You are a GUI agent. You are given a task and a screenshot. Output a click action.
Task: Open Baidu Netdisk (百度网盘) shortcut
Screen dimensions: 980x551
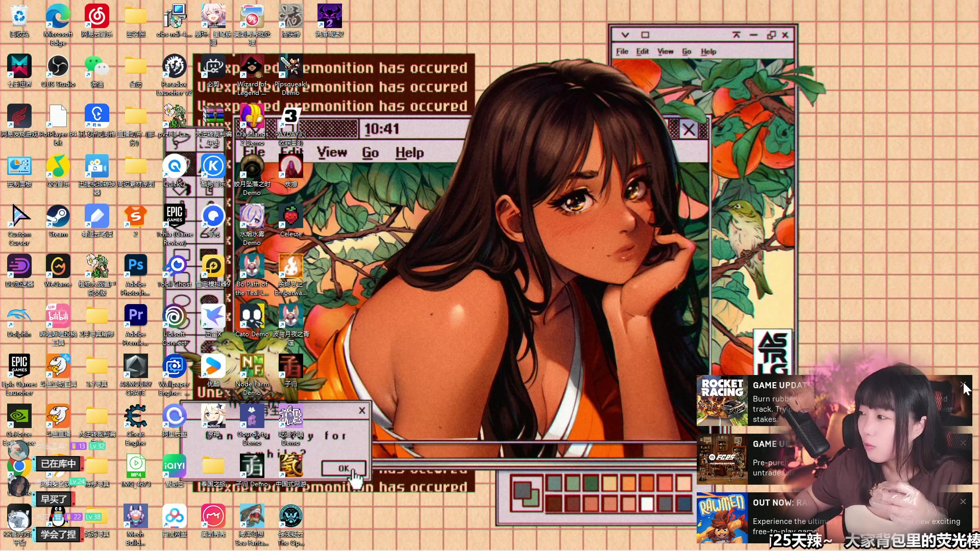[175, 520]
